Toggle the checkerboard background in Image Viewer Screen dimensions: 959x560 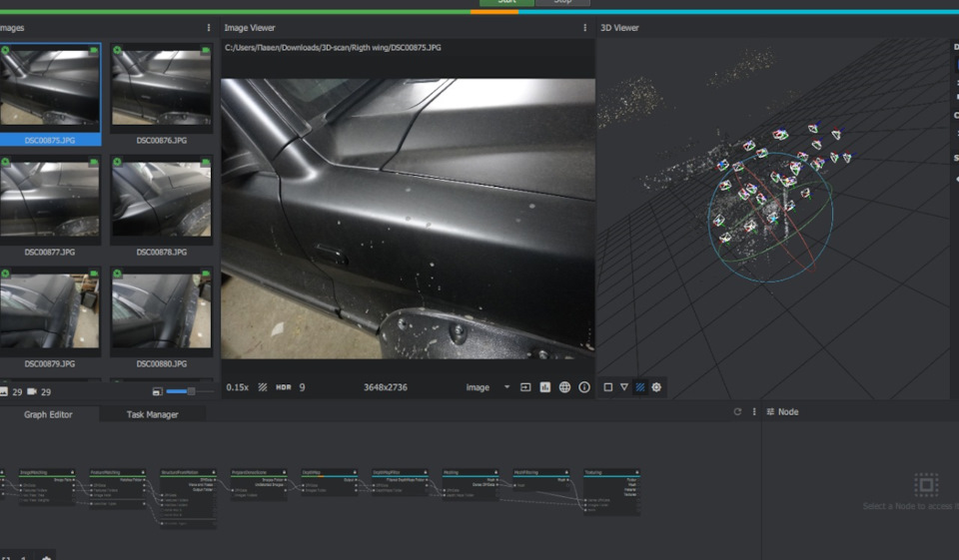[x=263, y=387]
